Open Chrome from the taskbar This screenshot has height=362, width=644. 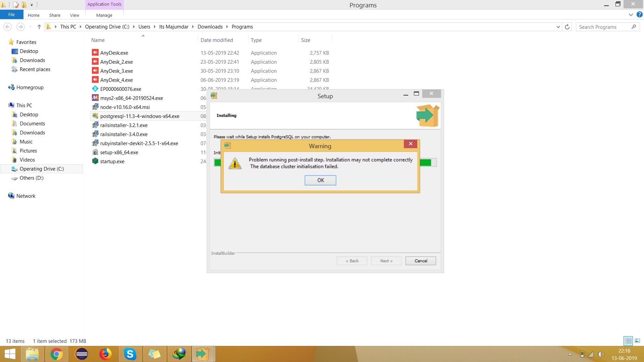click(x=56, y=354)
